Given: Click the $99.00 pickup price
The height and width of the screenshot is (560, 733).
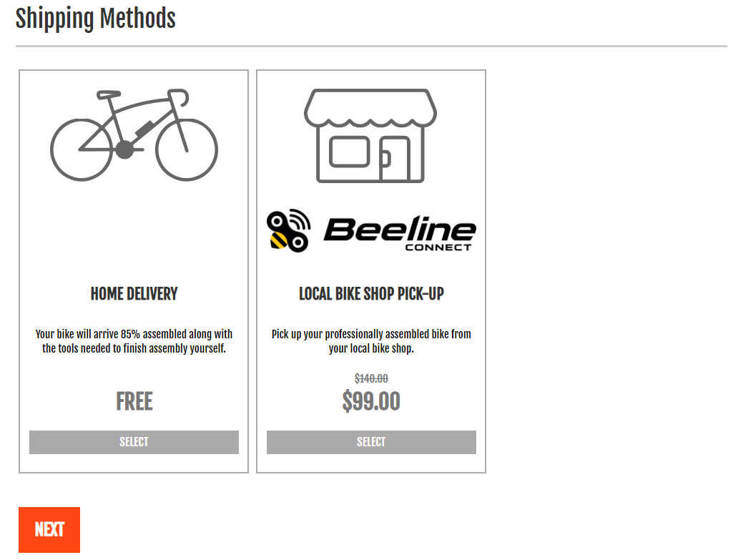Looking at the screenshot, I should coord(371,401).
